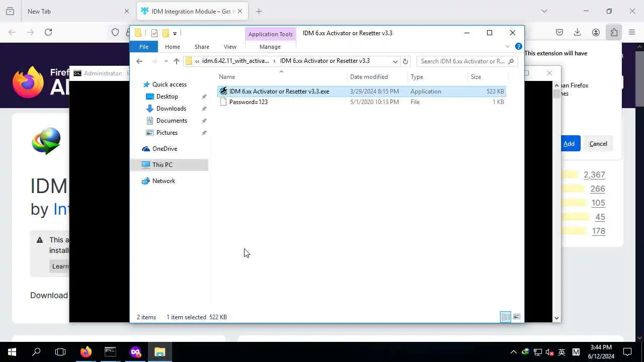Viewport: 644px width, 362px height.
Task: Go up one folder level in Explorer
Action: [177, 61]
